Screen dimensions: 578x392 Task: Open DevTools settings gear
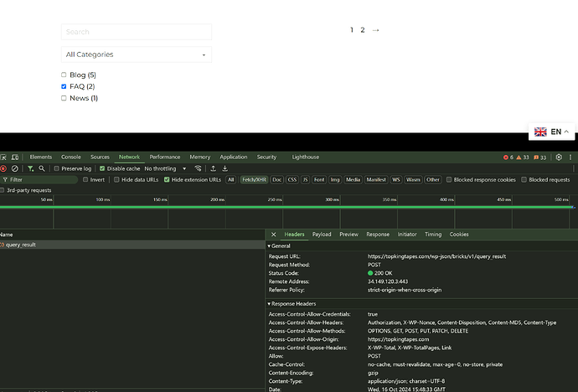pyautogui.click(x=559, y=157)
